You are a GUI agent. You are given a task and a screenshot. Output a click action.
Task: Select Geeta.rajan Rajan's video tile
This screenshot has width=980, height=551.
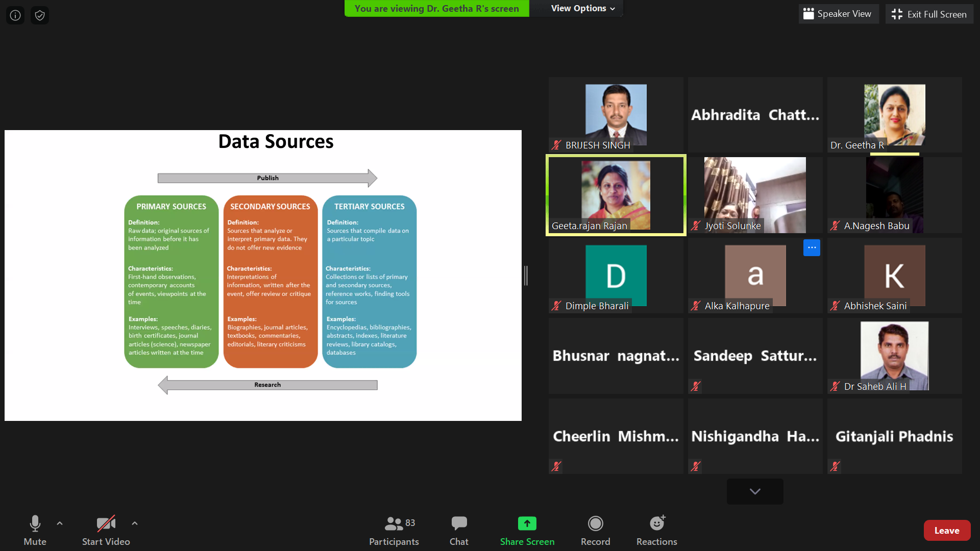click(616, 195)
